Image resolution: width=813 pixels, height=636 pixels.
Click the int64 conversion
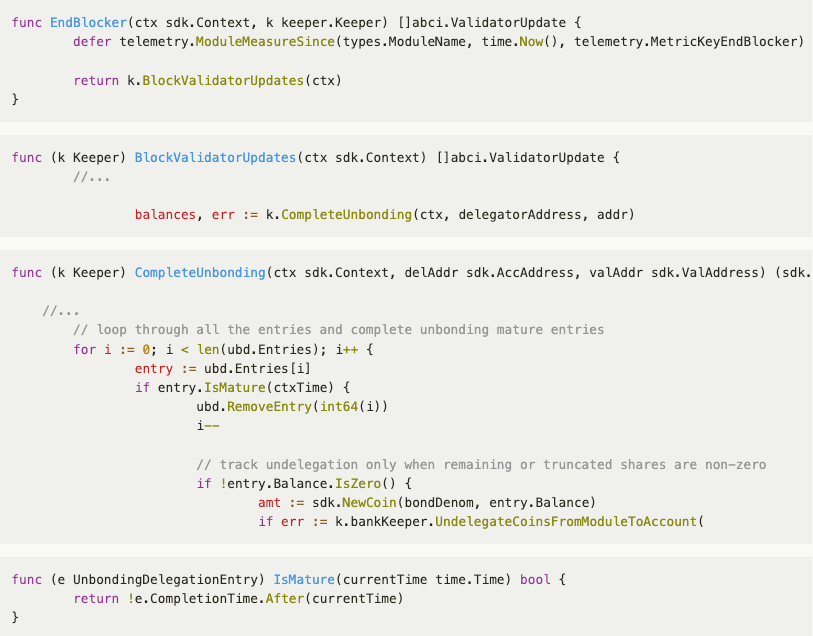point(339,407)
